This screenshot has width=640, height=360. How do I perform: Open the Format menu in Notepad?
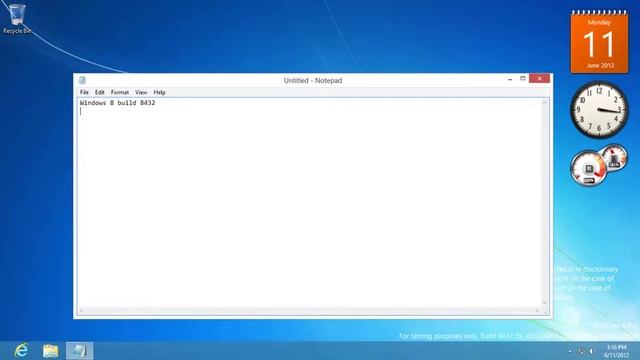(120, 92)
